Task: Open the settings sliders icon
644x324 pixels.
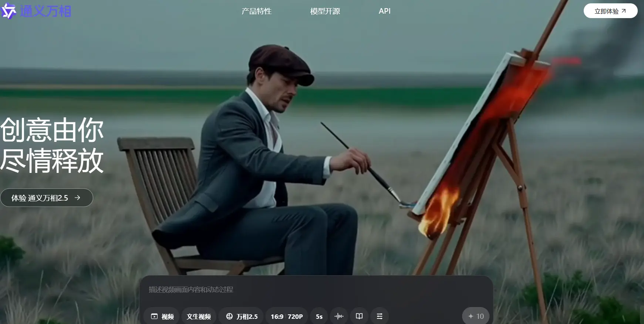Action: click(380, 316)
